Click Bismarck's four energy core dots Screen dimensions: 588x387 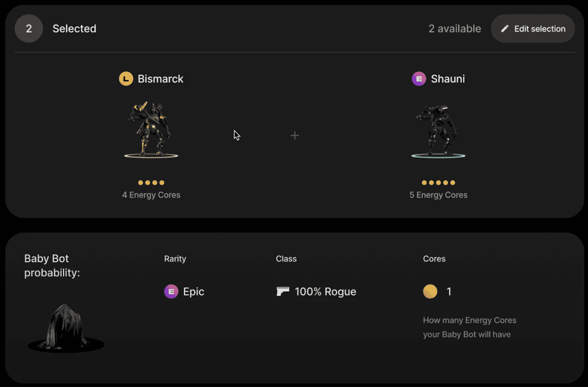151,182
